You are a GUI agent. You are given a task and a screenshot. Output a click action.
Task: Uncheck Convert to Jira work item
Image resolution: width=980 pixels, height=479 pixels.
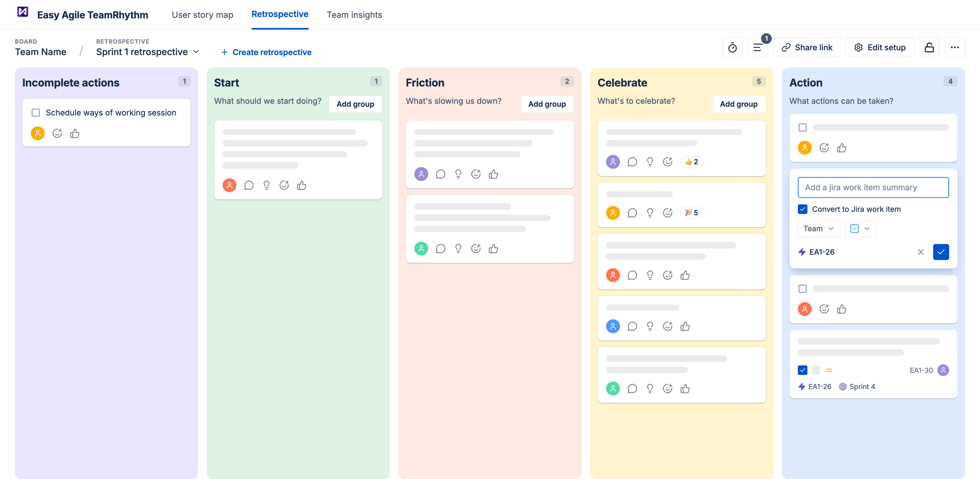(803, 209)
